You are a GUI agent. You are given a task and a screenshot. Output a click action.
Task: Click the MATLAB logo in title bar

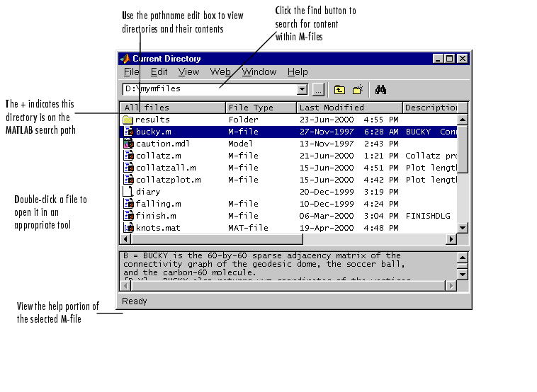pyautogui.click(x=125, y=59)
